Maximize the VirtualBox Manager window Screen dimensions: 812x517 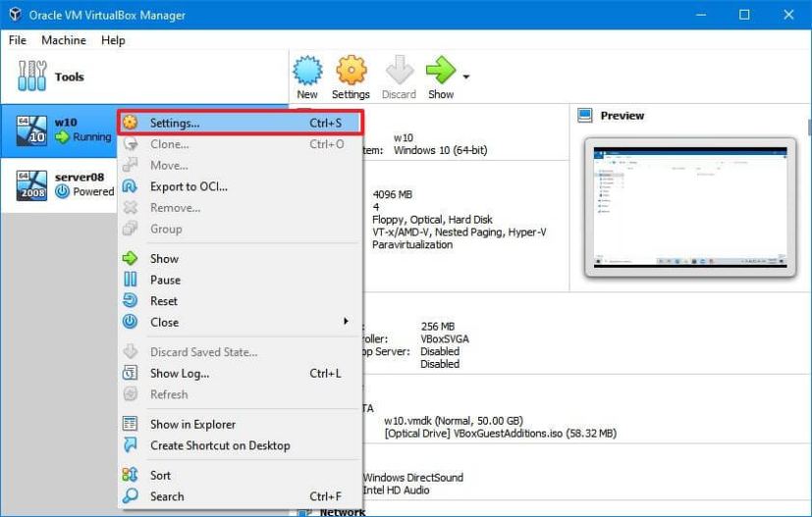click(744, 15)
